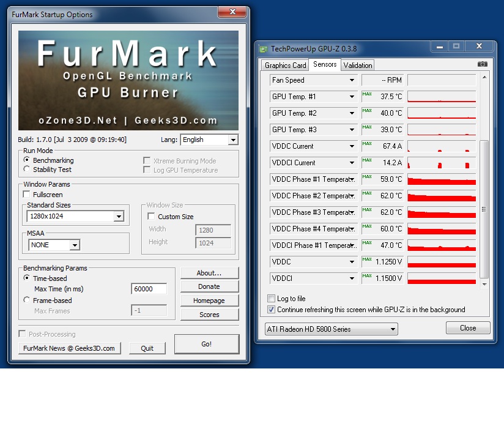This screenshot has height=437, width=504.
Task: Click the Max Time 60000 field
Action: (149, 289)
